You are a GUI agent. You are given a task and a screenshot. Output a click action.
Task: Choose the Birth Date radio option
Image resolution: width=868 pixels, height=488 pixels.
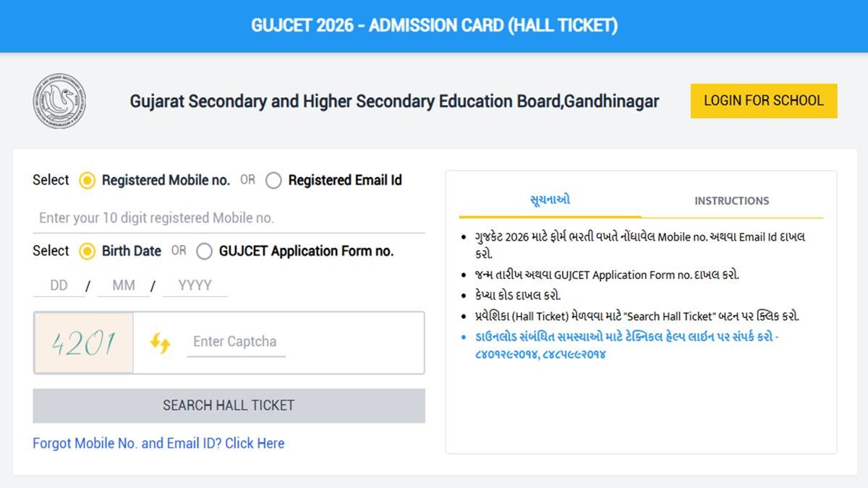point(88,252)
